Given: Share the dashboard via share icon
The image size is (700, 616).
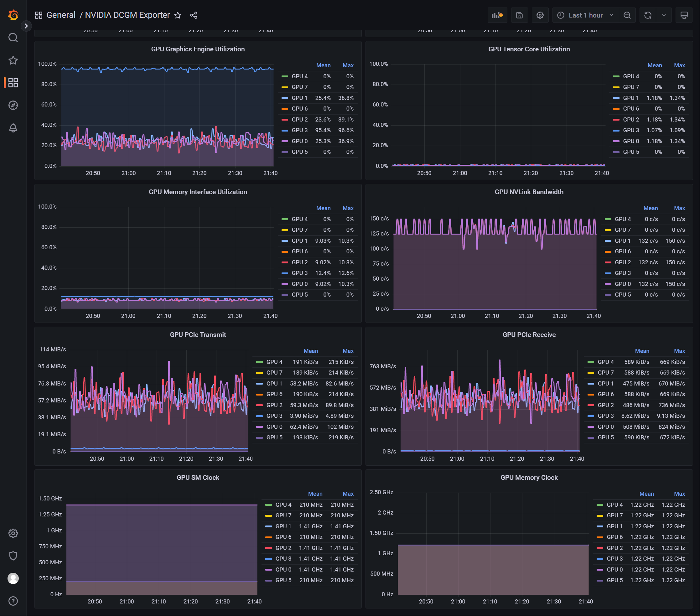Looking at the screenshot, I should point(194,15).
